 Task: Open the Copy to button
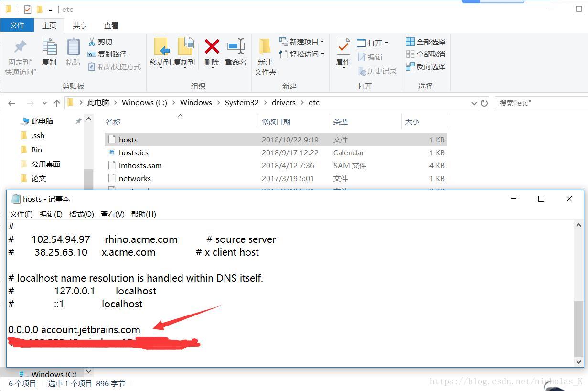(x=184, y=53)
